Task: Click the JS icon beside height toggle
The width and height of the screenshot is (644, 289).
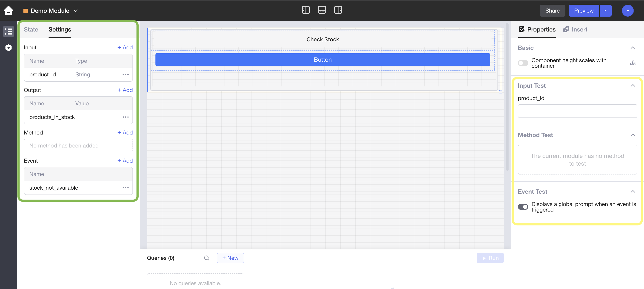Action: pos(632,63)
